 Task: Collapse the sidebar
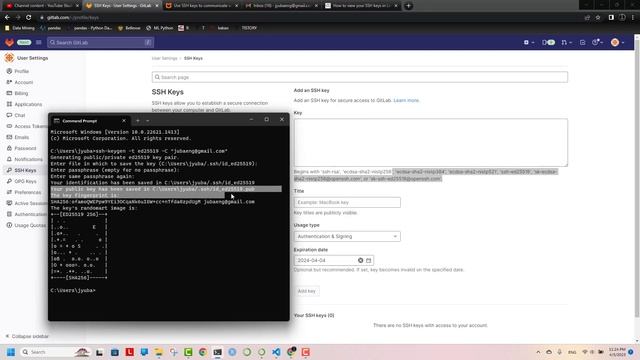[x=27, y=336]
